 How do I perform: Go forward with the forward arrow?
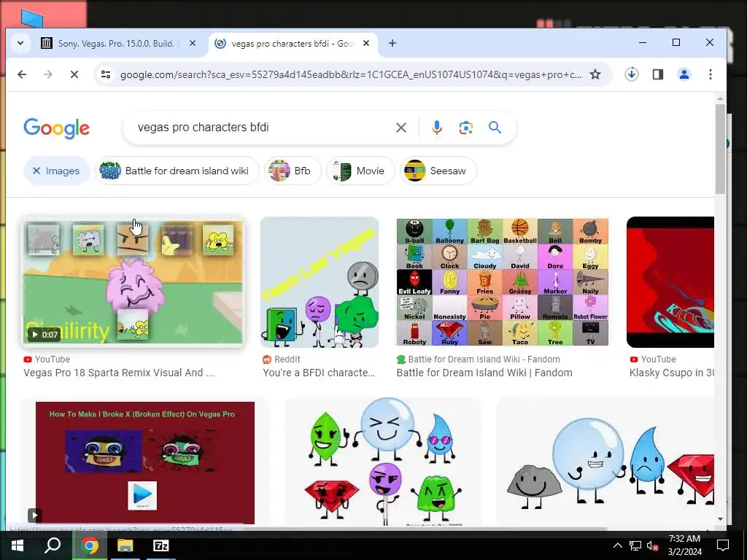(x=47, y=74)
